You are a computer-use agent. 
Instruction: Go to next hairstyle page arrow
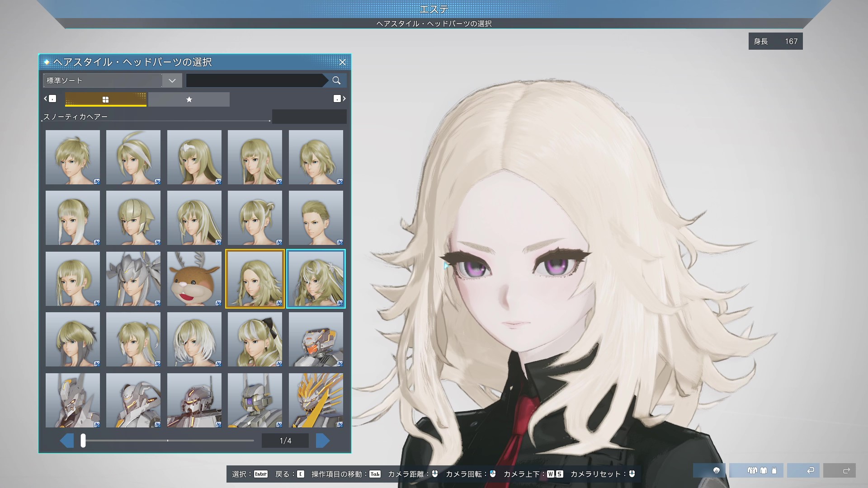coord(323,441)
